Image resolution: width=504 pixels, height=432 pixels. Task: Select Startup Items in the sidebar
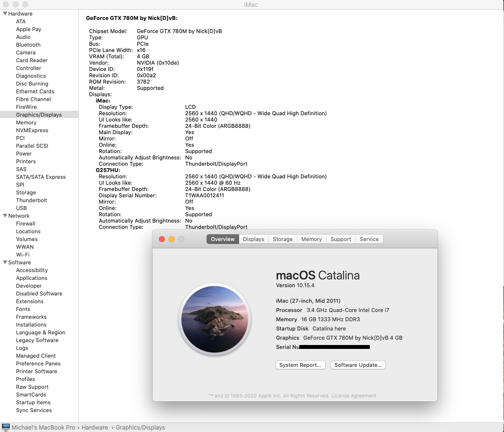pyautogui.click(x=33, y=402)
